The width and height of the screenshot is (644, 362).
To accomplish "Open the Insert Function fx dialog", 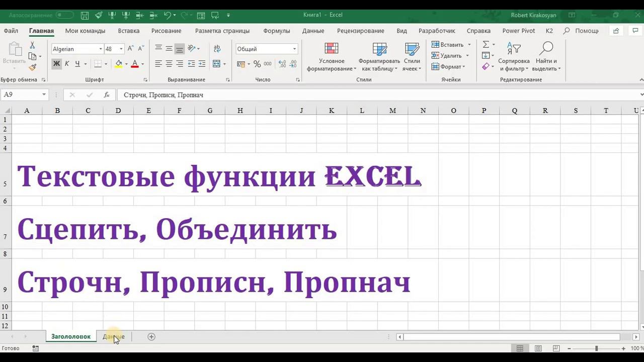I will pyautogui.click(x=107, y=95).
